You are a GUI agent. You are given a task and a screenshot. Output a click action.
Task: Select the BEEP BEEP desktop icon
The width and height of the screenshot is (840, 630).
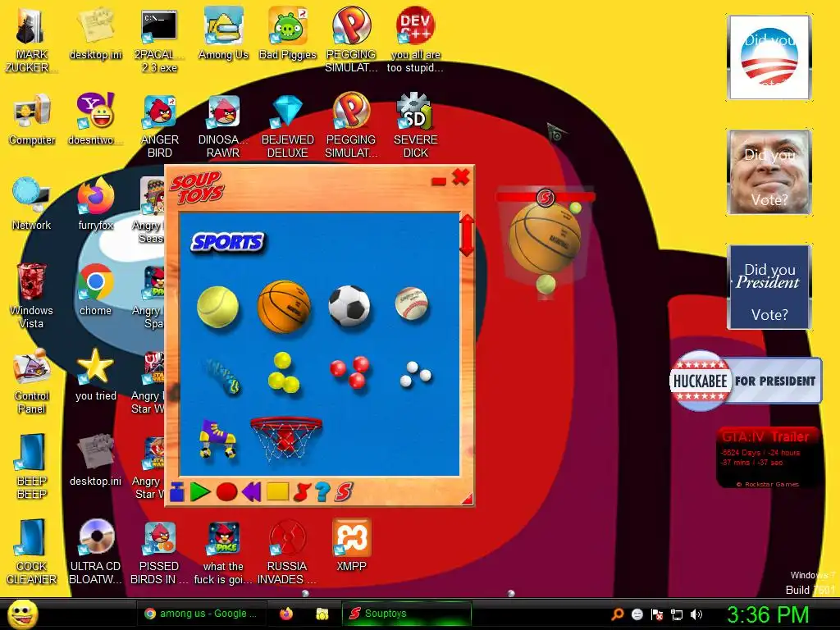coord(32,466)
